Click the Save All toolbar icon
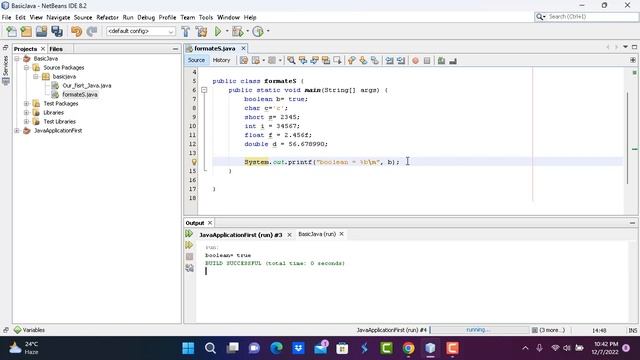 [57, 31]
